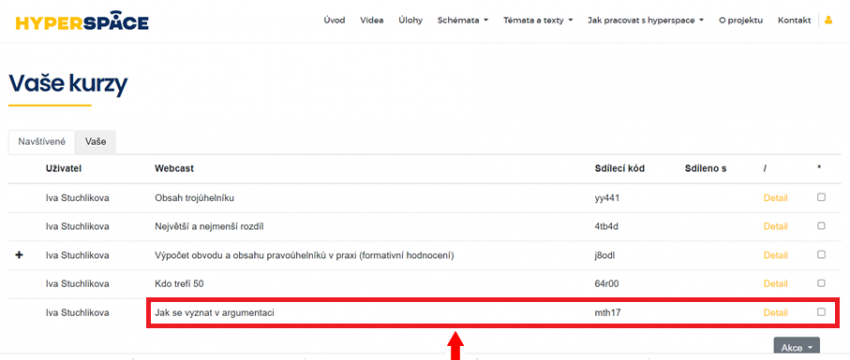The image size is (850, 360).
Task: Click Iva Stuchlikova in Obsah trojúhelníku row
Action: [78, 198]
